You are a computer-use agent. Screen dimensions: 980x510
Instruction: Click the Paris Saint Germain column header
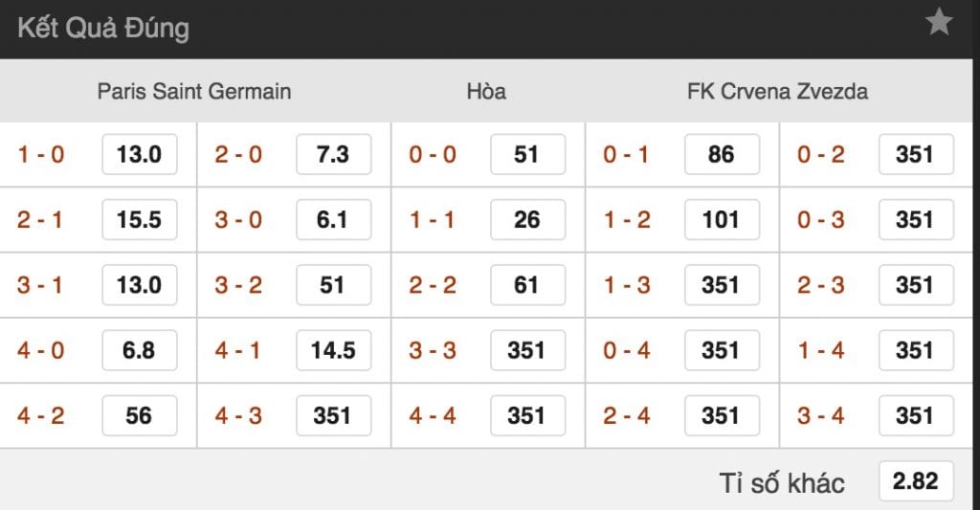point(194,92)
